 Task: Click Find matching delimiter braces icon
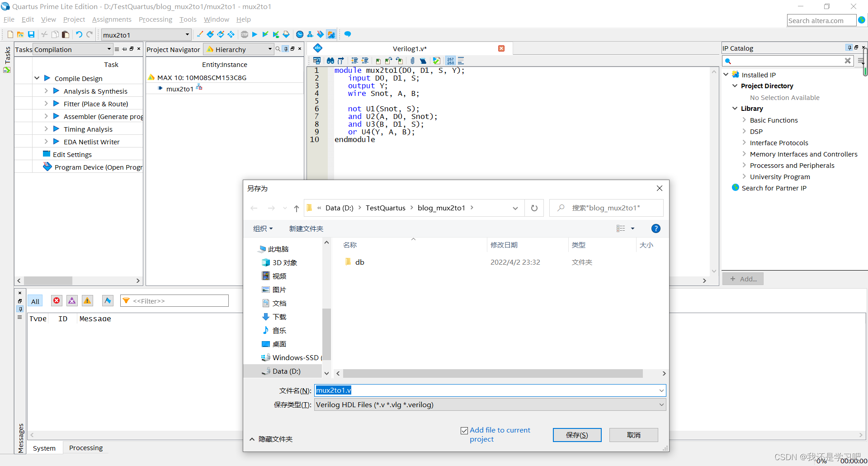click(341, 61)
